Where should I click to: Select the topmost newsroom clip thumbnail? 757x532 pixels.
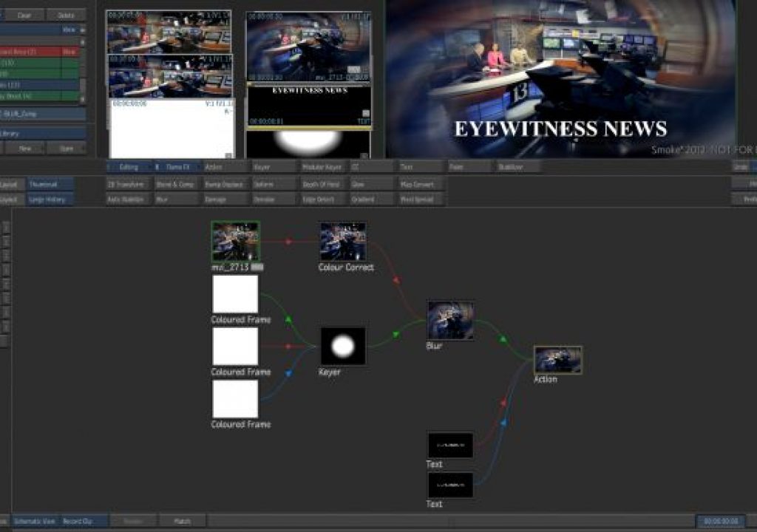169,32
